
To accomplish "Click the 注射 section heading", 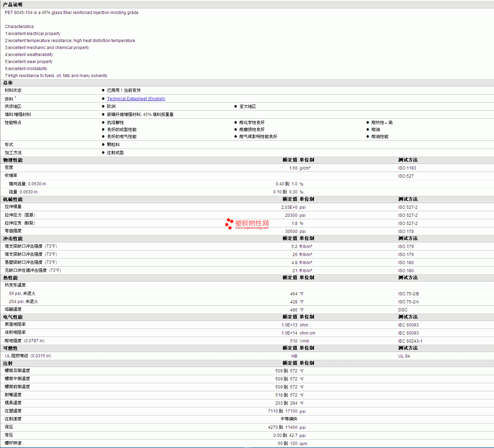I will (x=8, y=363).
